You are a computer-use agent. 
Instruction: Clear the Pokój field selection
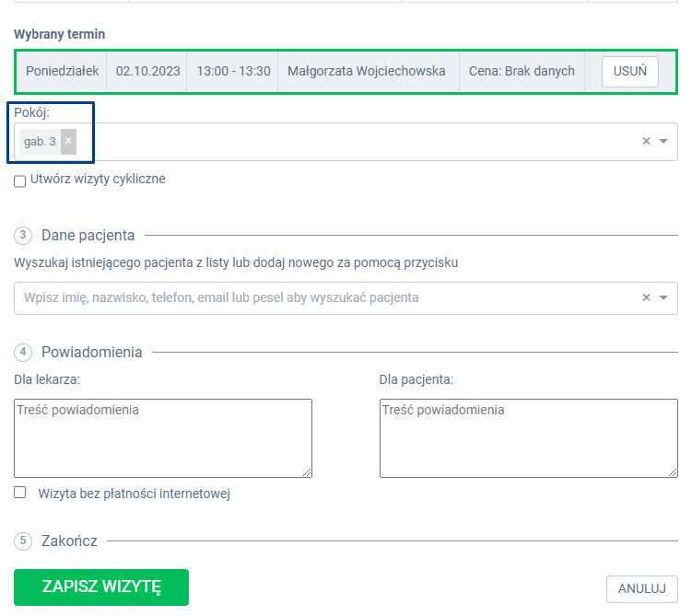pos(646,142)
